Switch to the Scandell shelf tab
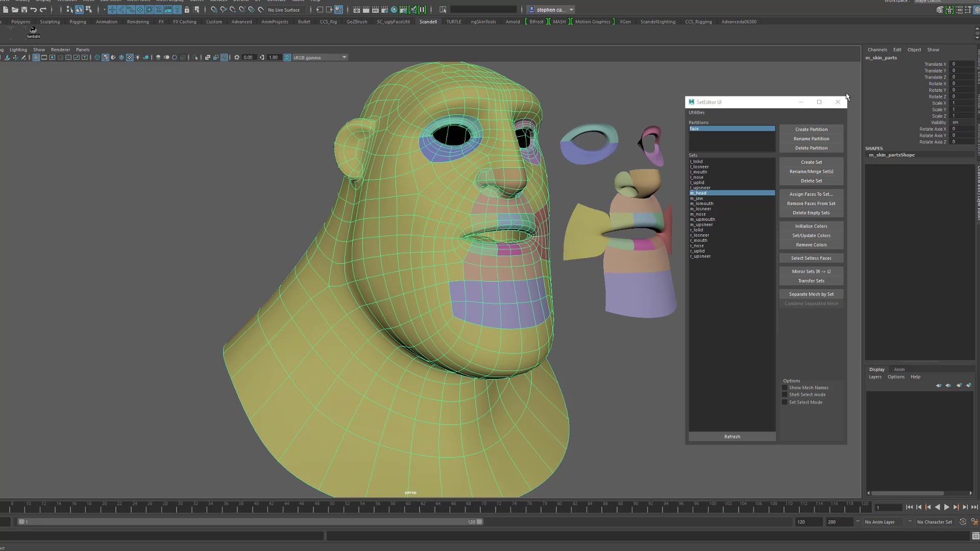 click(428, 21)
